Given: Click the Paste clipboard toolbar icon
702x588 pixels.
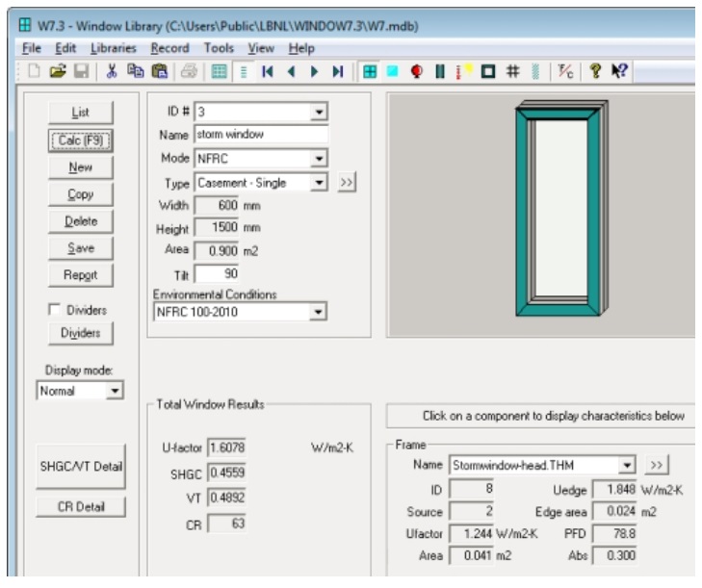Looking at the screenshot, I should [x=158, y=70].
